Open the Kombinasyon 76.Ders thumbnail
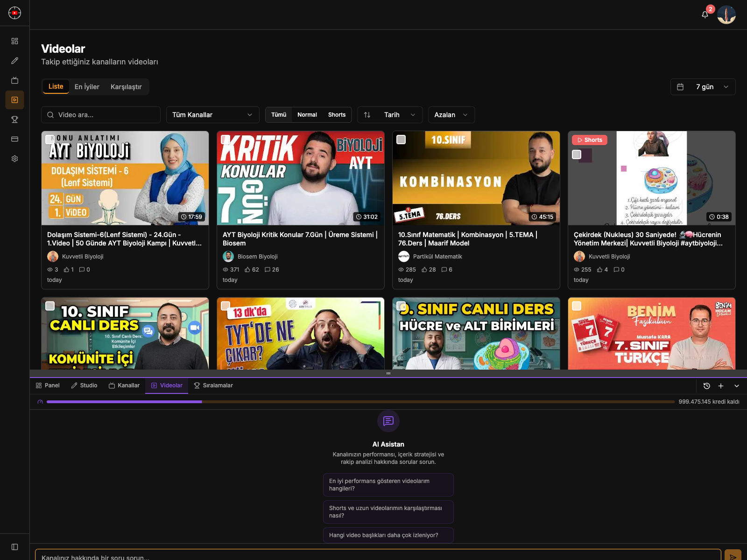 tap(476, 178)
